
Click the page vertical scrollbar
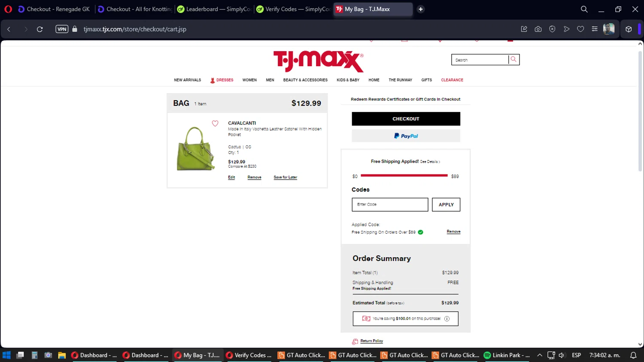[x=640, y=112]
